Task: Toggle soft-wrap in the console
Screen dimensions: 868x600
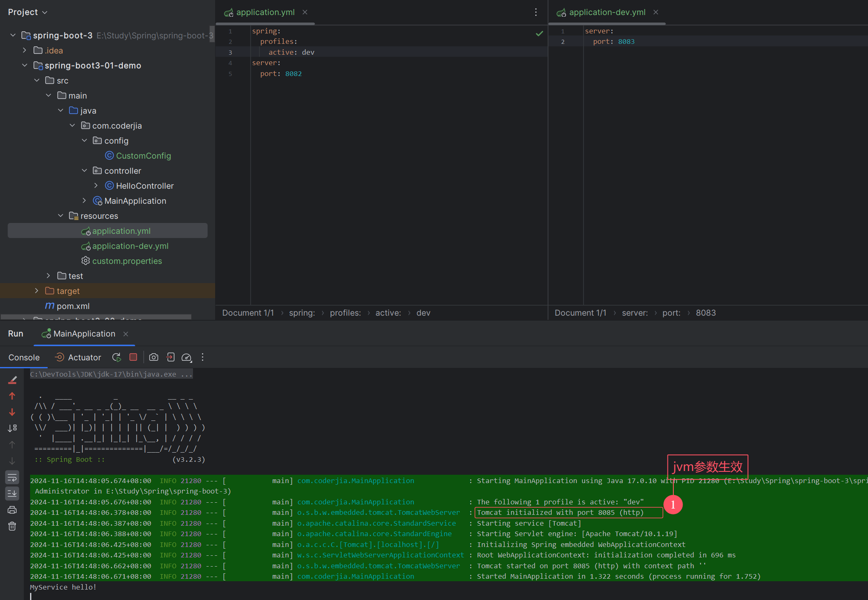Action: point(13,477)
